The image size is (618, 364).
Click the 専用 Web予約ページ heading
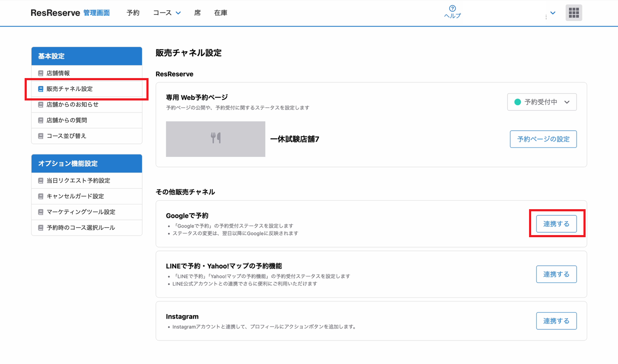click(196, 97)
